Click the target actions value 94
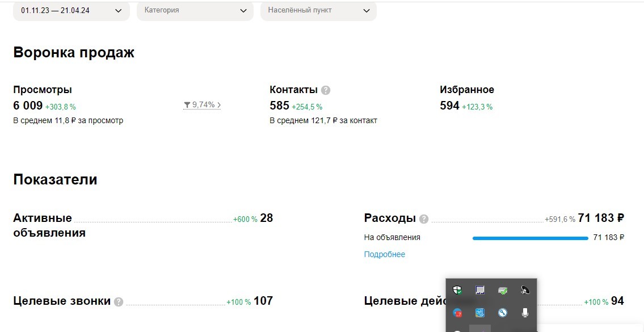Screen dimensions: 644x332 pos(617,301)
